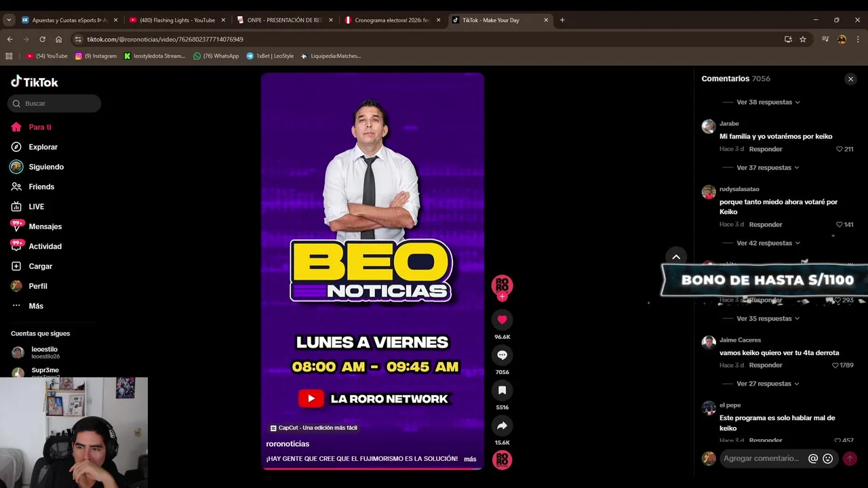Open tab search dropdown arrow

click(9, 20)
